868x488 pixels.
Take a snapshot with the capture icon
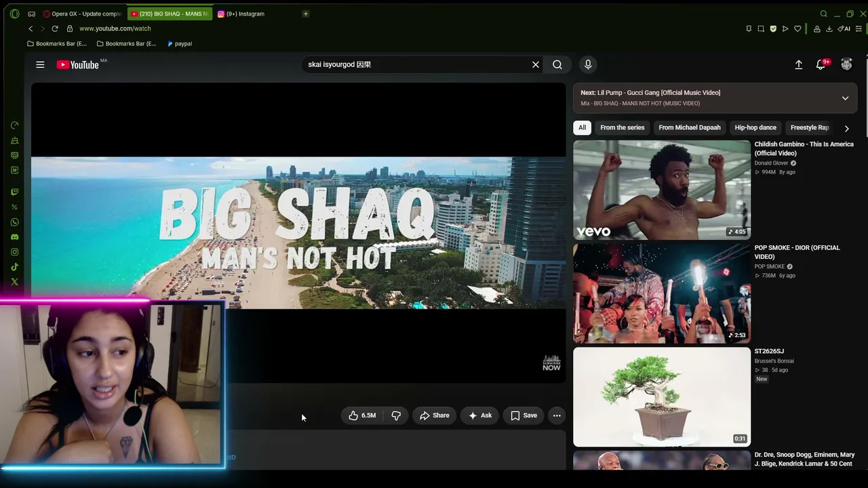pyautogui.click(x=761, y=28)
